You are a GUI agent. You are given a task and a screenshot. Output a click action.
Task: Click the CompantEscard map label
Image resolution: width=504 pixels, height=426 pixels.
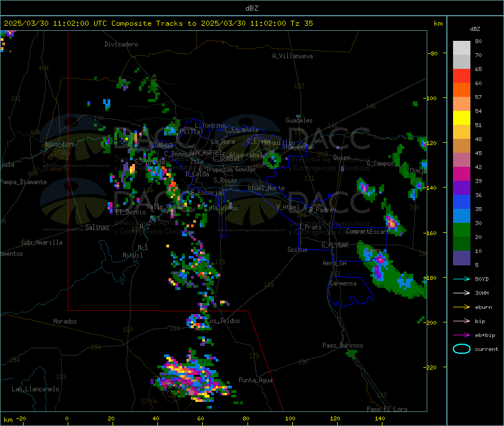pyautogui.click(x=368, y=231)
